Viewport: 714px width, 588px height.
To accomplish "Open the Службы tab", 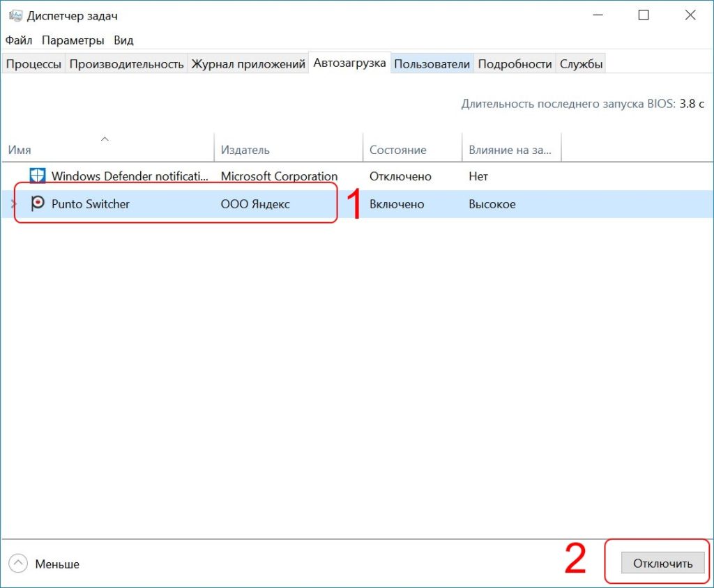I will click(581, 64).
